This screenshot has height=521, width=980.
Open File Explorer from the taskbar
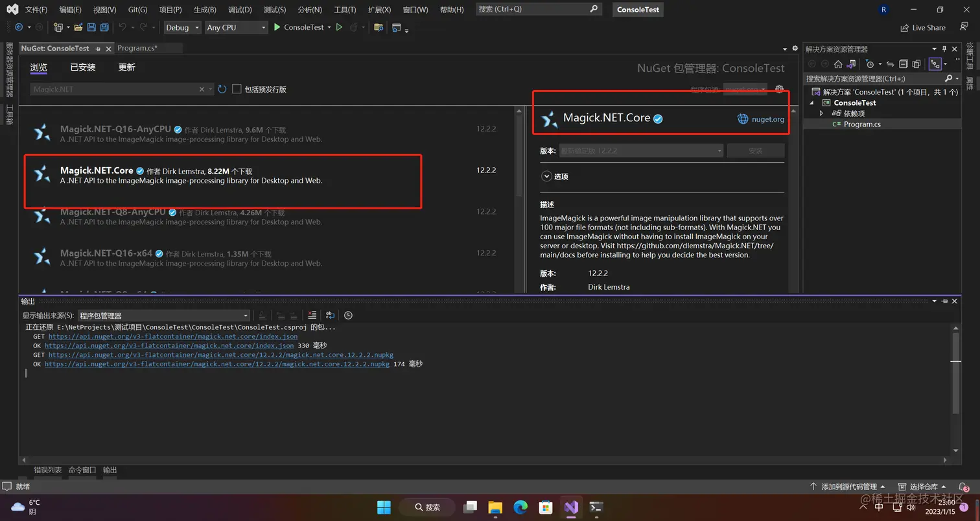tap(495, 507)
